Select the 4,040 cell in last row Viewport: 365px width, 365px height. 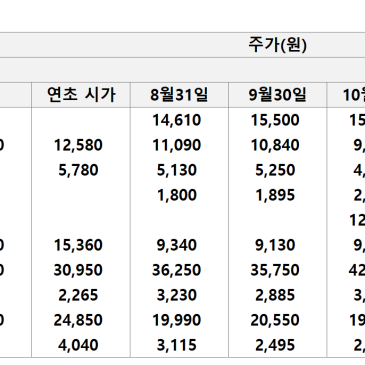81,345
